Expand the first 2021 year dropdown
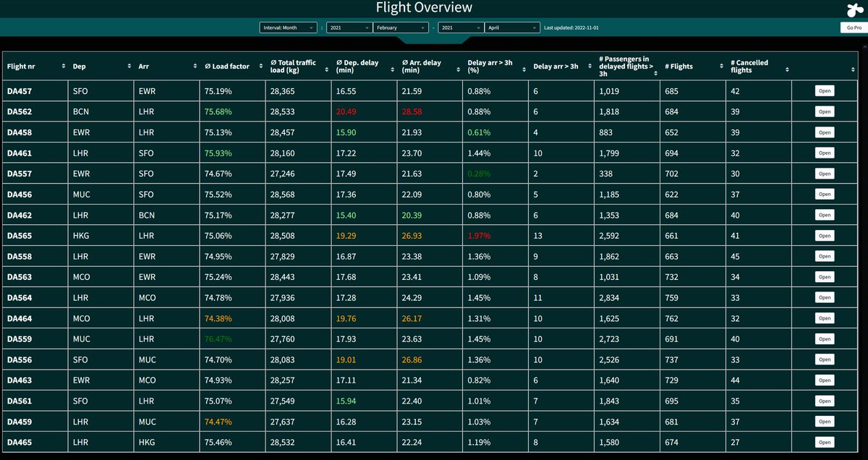The width and height of the screenshot is (868, 460). point(348,27)
